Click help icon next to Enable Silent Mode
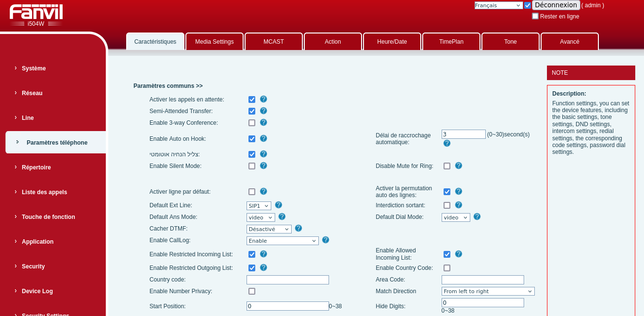This screenshot has width=644, height=316. [264, 166]
